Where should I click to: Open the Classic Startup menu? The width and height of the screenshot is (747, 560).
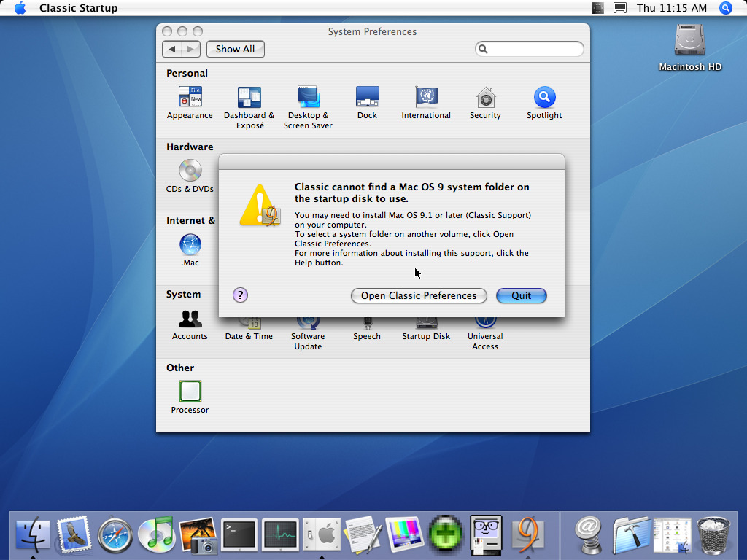(x=79, y=8)
